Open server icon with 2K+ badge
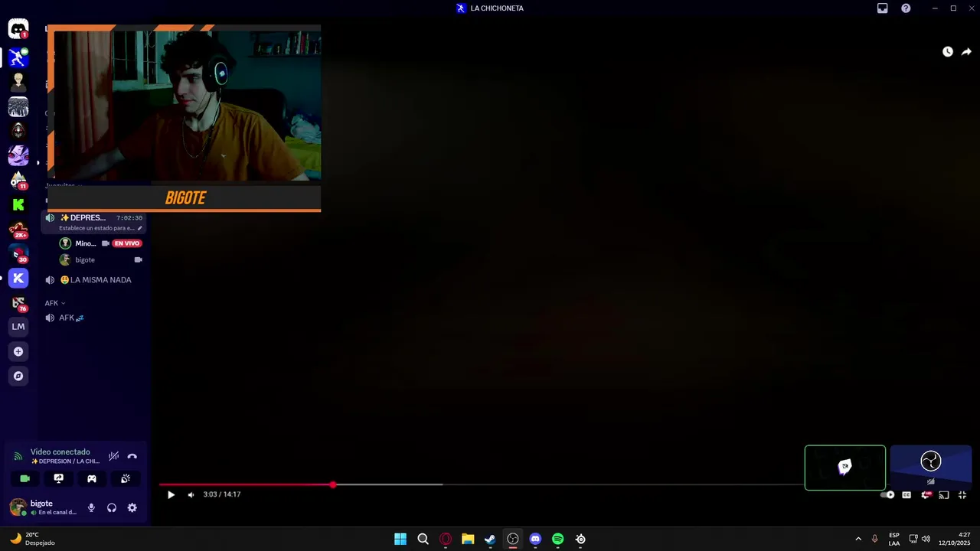Screen dimensions: 980x551 [18, 229]
